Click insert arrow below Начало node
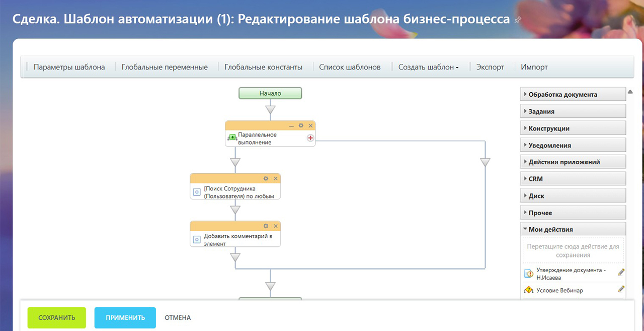644x331 pixels. click(271, 110)
